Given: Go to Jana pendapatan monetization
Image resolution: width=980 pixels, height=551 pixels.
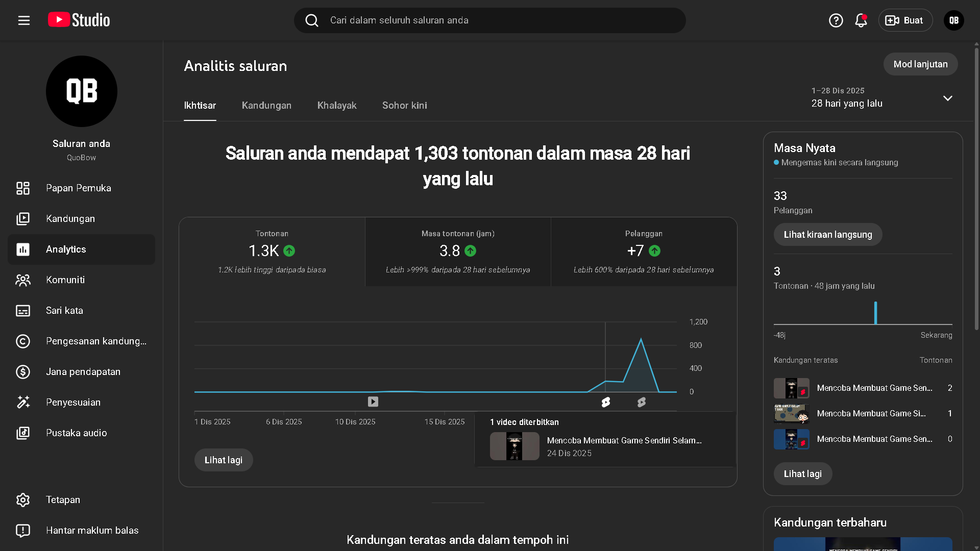Looking at the screenshot, I should pyautogui.click(x=83, y=372).
